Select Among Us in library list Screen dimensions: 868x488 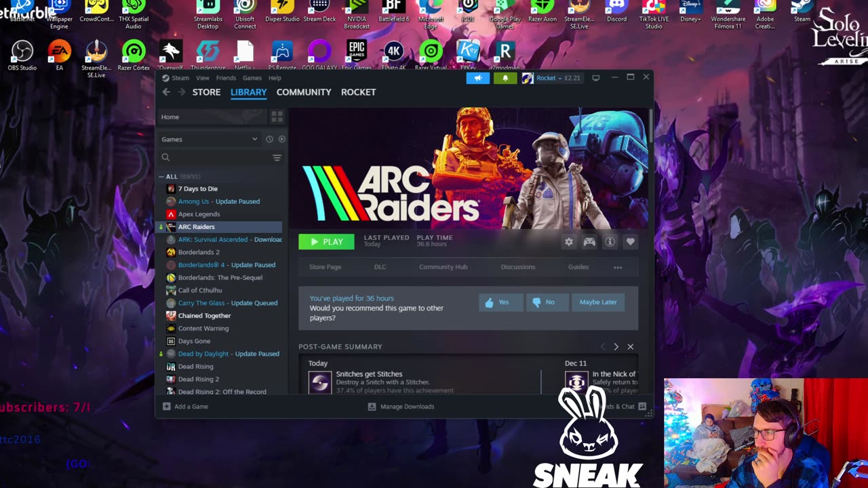220,201
